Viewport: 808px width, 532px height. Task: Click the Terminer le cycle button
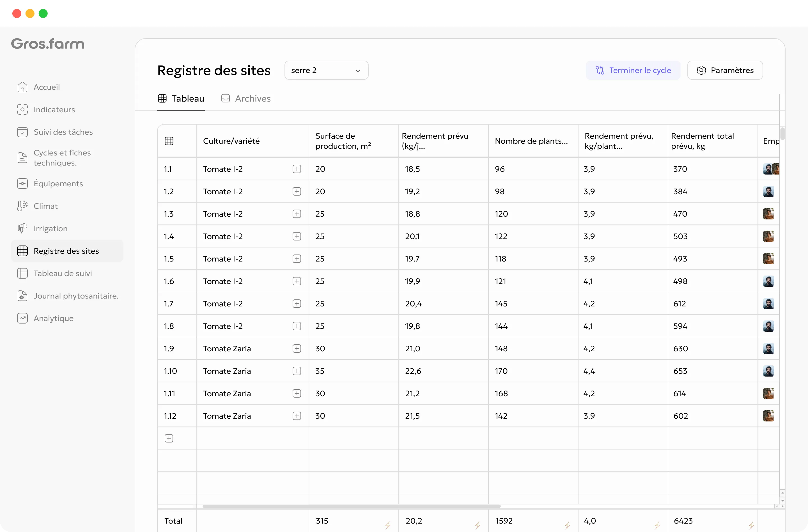[x=633, y=70]
